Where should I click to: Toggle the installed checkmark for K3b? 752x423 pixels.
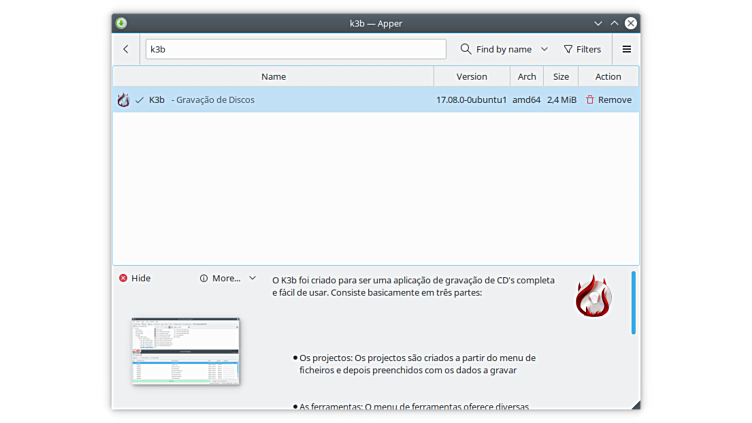tap(139, 100)
